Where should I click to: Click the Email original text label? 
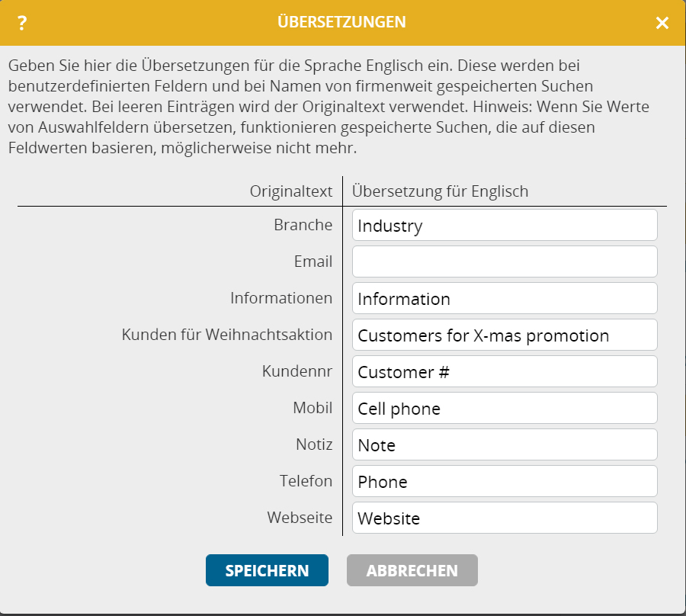(313, 261)
